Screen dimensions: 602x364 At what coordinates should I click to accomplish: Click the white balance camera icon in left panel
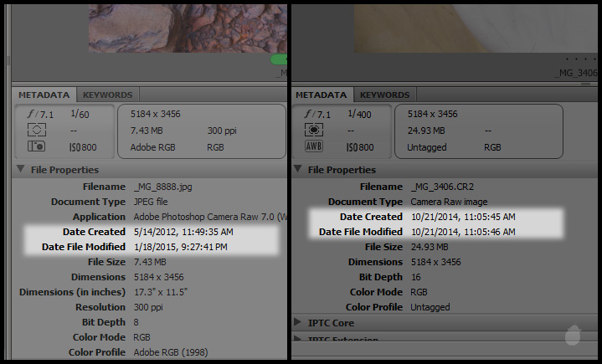point(36,147)
